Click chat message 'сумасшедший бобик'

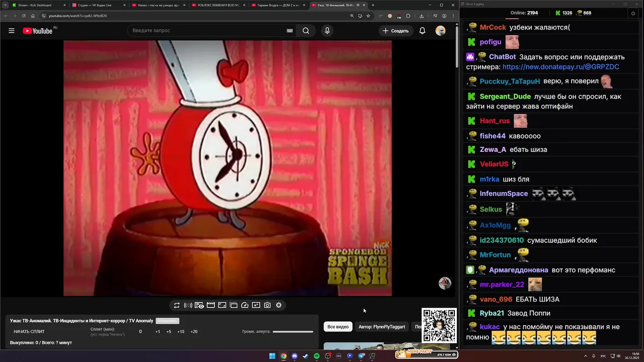562,240
